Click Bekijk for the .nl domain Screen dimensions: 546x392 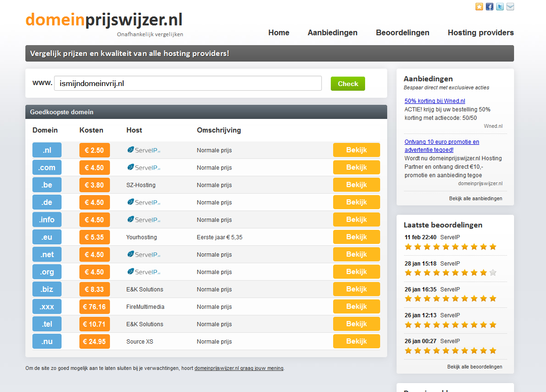point(356,150)
